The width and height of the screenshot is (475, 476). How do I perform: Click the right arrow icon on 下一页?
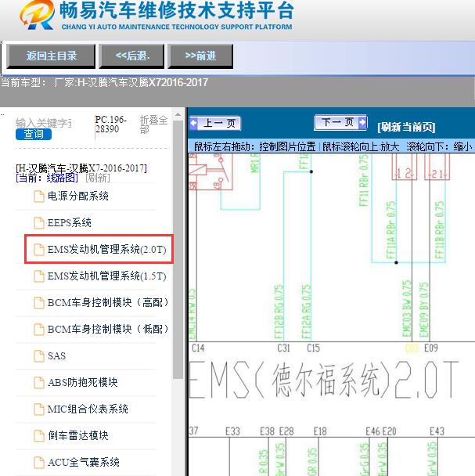[x=362, y=122]
